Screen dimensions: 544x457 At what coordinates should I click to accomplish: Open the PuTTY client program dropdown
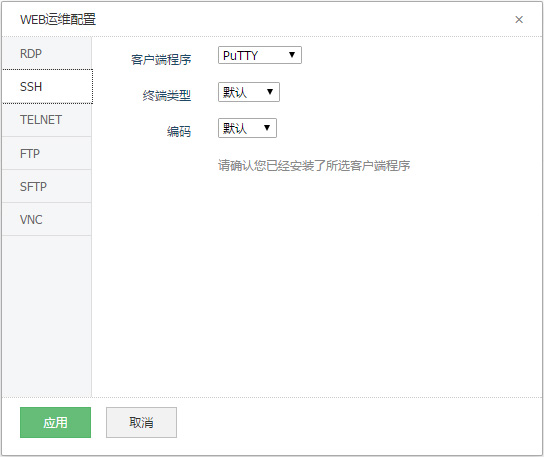tap(260, 55)
